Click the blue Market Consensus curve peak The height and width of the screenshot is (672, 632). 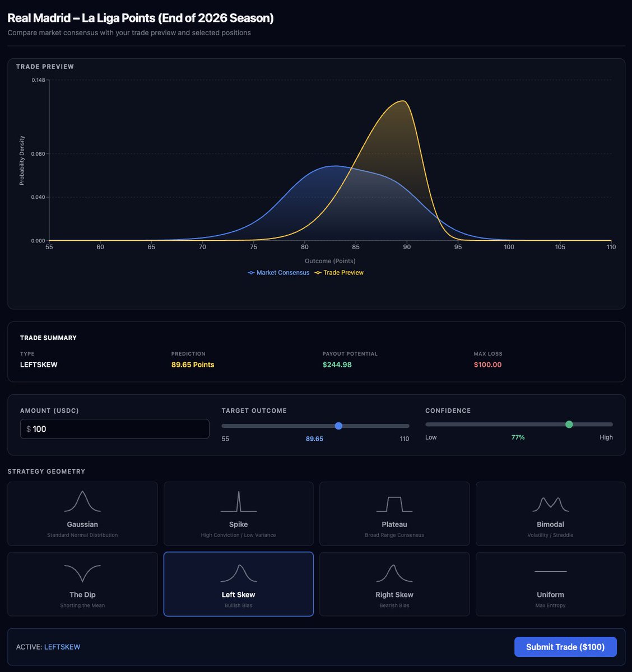(335, 166)
